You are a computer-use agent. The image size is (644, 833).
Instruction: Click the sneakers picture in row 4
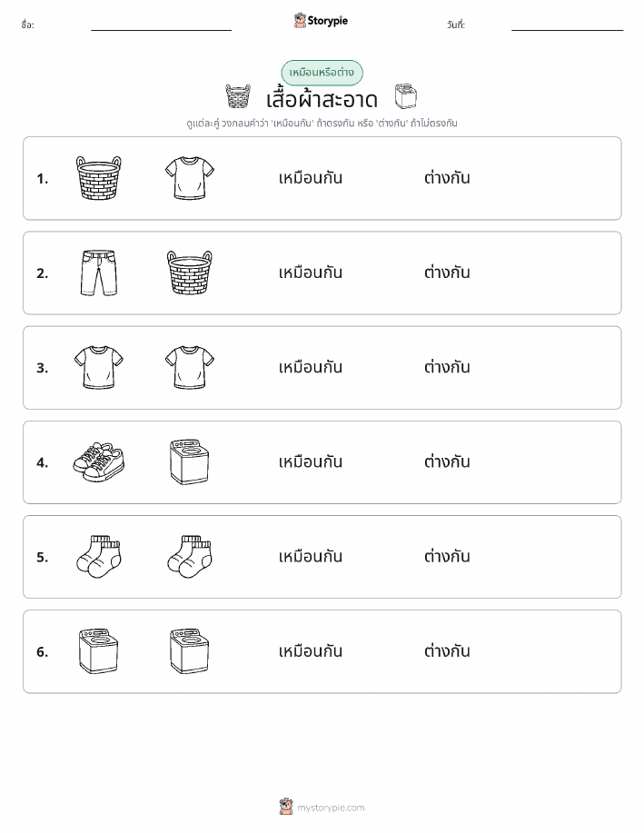point(99,462)
